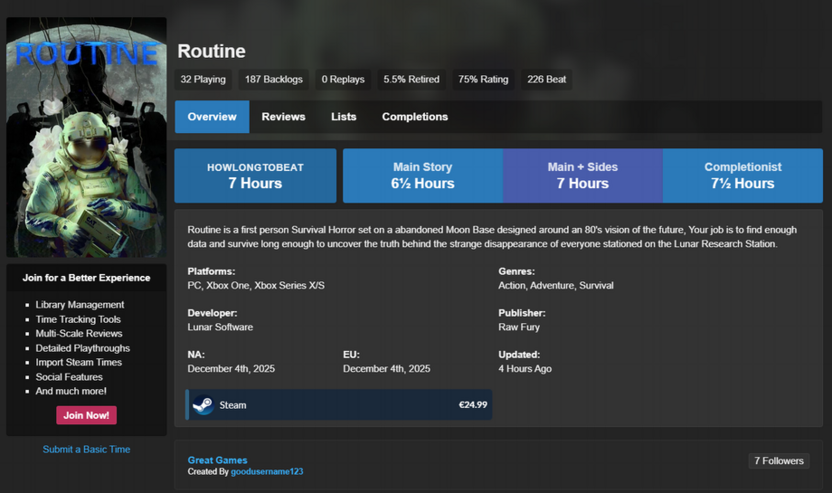Select the 32 Playing stat badge
The height and width of the screenshot is (493, 832).
pyautogui.click(x=203, y=80)
